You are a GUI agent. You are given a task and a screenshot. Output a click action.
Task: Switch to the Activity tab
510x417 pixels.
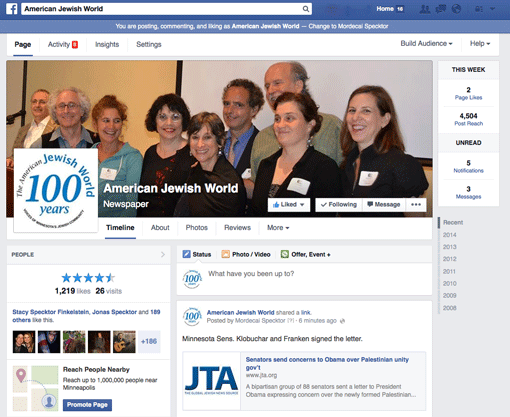(x=59, y=44)
